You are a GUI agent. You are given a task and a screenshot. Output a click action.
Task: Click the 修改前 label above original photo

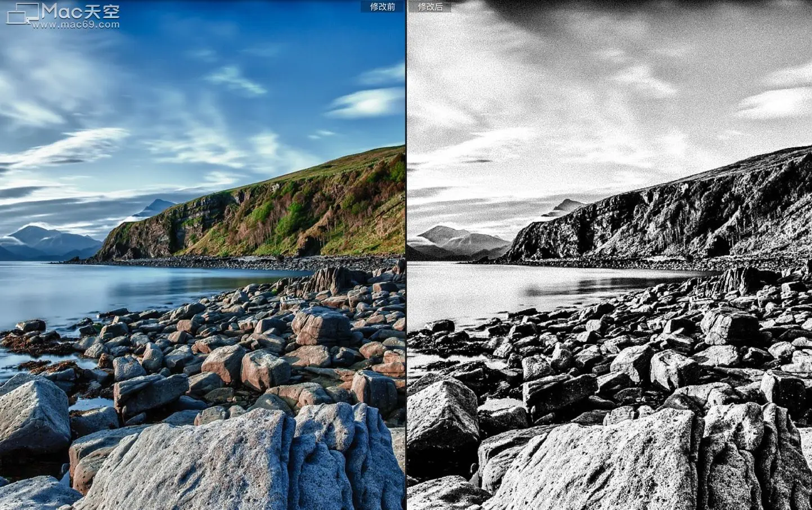[x=382, y=7]
